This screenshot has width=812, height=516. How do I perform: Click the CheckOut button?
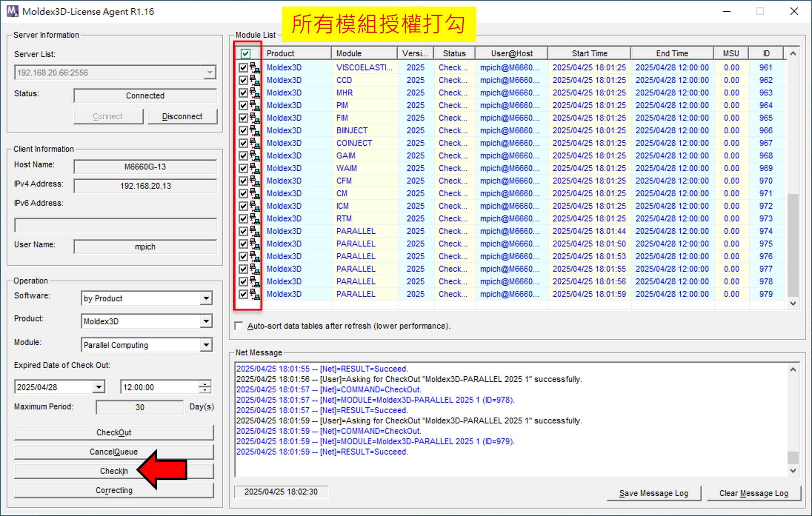coord(114,432)
